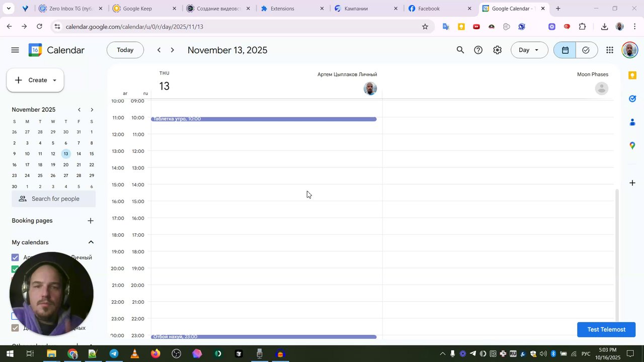Switch to the Google Keep tab
This screenshot has width=644, height=362.
pyautogui.click(x=144, y=9)
